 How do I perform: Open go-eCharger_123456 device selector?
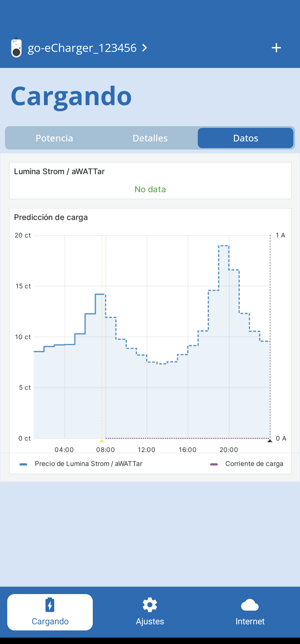pos(82,48)
